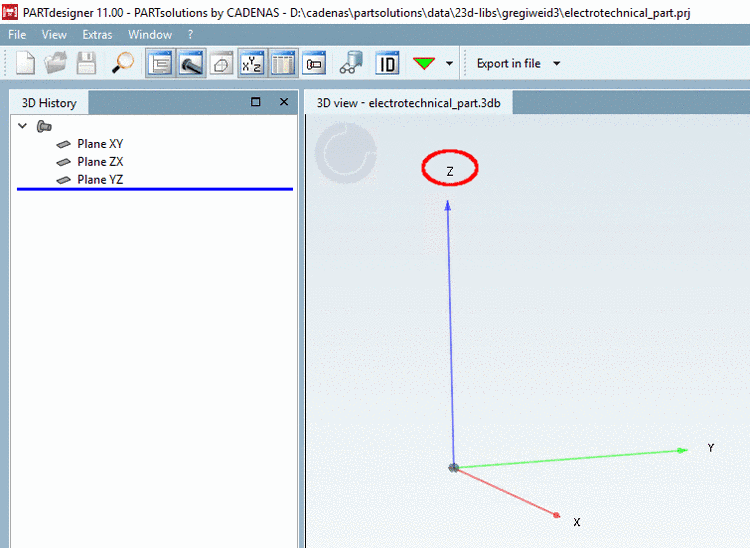
Task: Click the magnifying glass search icon
Action: tap(122, 63)
